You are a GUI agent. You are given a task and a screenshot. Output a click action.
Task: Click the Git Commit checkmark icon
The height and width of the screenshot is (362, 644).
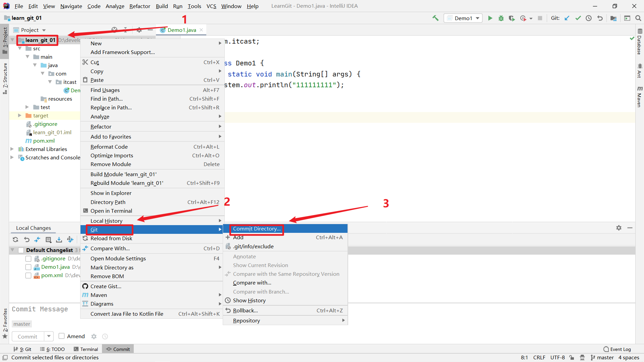[578, 18]
